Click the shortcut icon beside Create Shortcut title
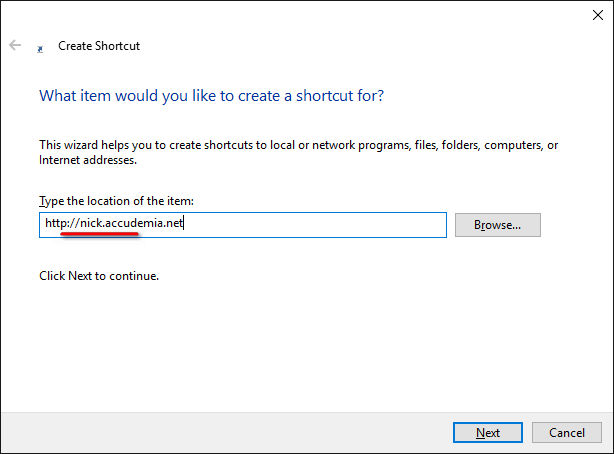Viewport: 614px width, 454px height. click(x=40, y=47)
